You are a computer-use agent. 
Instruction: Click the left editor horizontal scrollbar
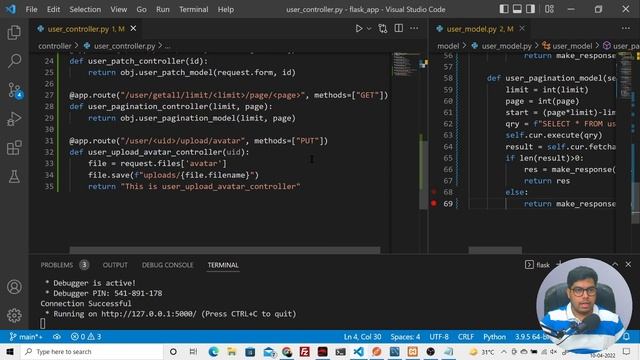pos(224,250)
